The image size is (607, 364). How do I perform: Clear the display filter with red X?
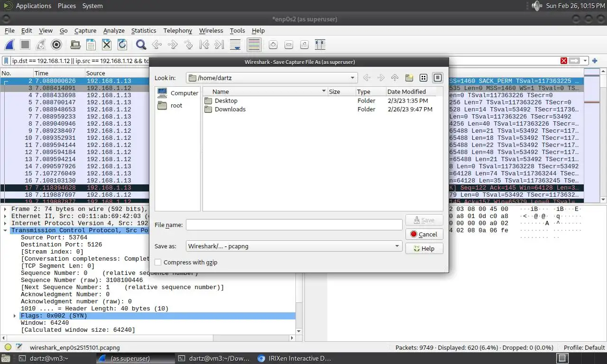pyautogui.click(x=564, y=61)
